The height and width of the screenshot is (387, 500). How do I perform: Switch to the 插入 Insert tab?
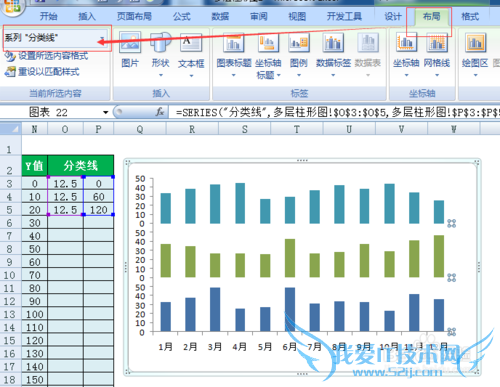87,16
